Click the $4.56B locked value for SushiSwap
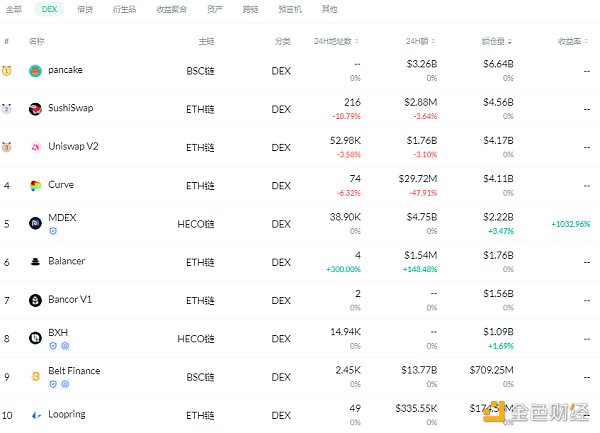 point(498,102)
